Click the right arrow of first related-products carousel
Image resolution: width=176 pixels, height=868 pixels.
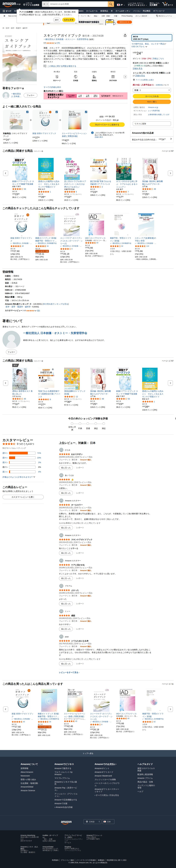click(x=170, y=173)
